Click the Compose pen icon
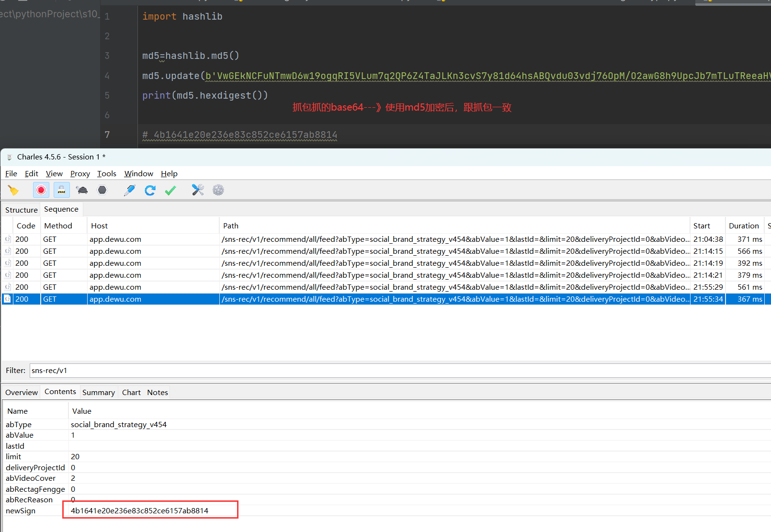 point(129,191)
